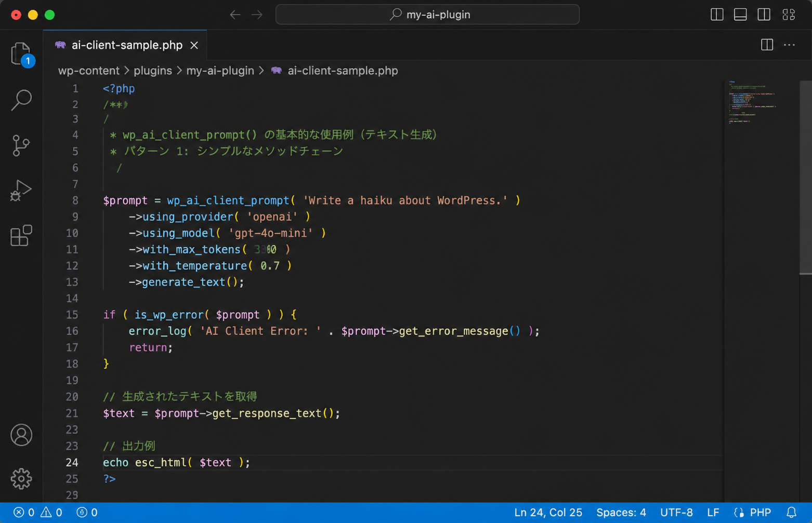Image resolution: width=812 pixels, height=523 pixels.
Task: Change end of line sequence LF
Action: [x=713, y=512]
